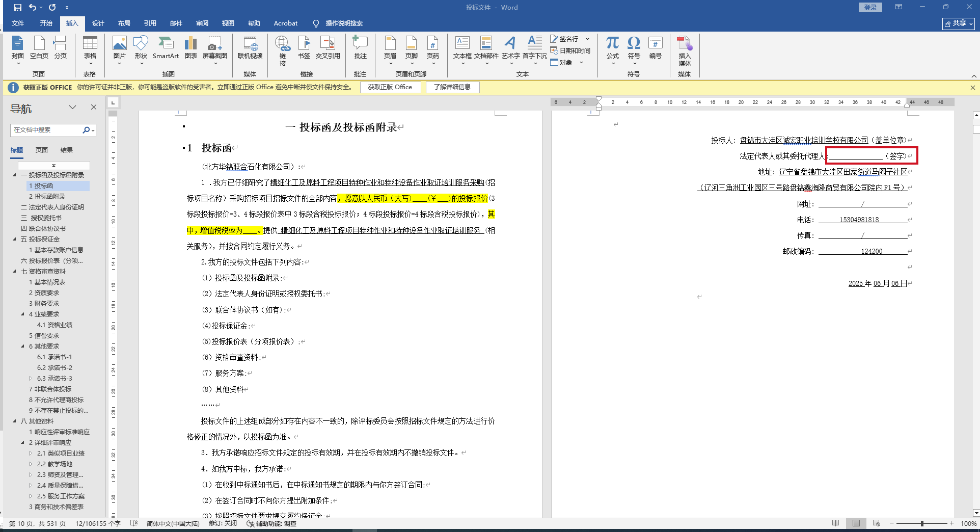Open the navigation pane options dropdown
Image resolution: width=980 pixels, height=532 pixels.
[73, 107]
